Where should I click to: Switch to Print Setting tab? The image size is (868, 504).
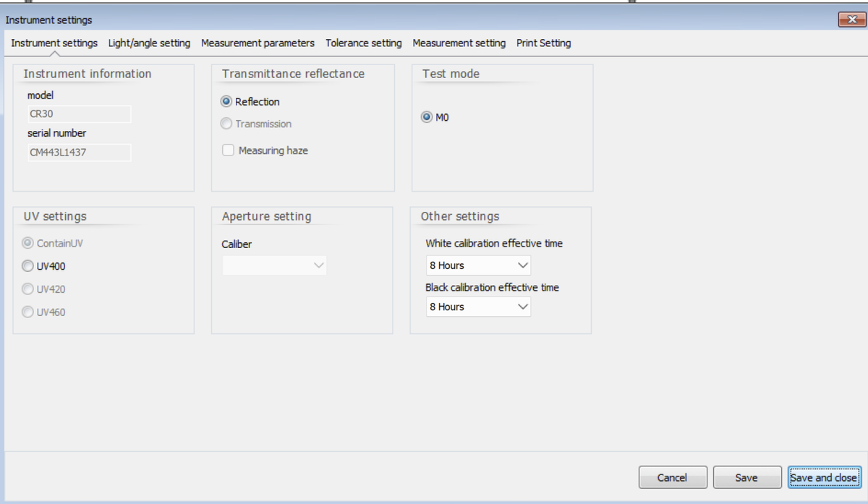[x=543, y=43]
